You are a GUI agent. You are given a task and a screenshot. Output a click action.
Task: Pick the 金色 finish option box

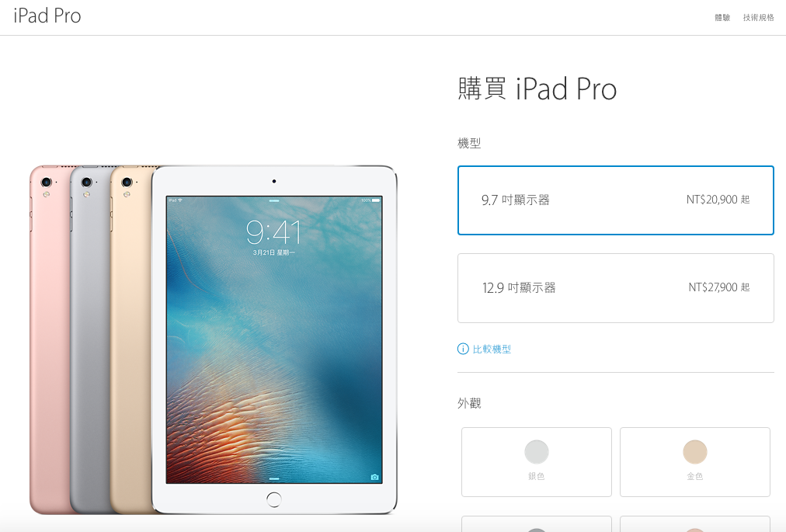(695, 462)
